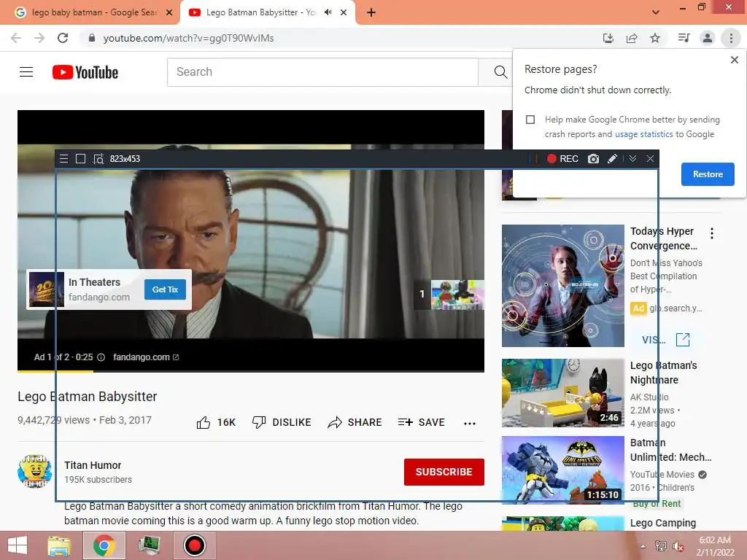Image resolution: width=747 pixels, height=560 pixels.
Task: Show hidden system tray icons
Action: click(643, 546)
